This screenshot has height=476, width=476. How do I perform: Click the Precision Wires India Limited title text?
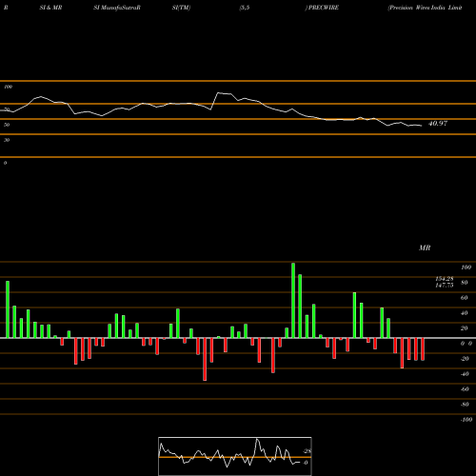pos(425,8)
